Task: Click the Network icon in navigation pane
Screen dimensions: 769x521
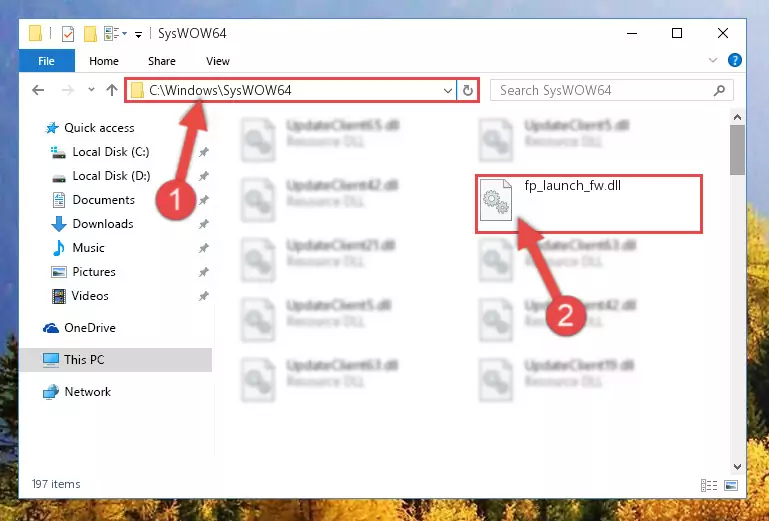Action: coord(51,392)
